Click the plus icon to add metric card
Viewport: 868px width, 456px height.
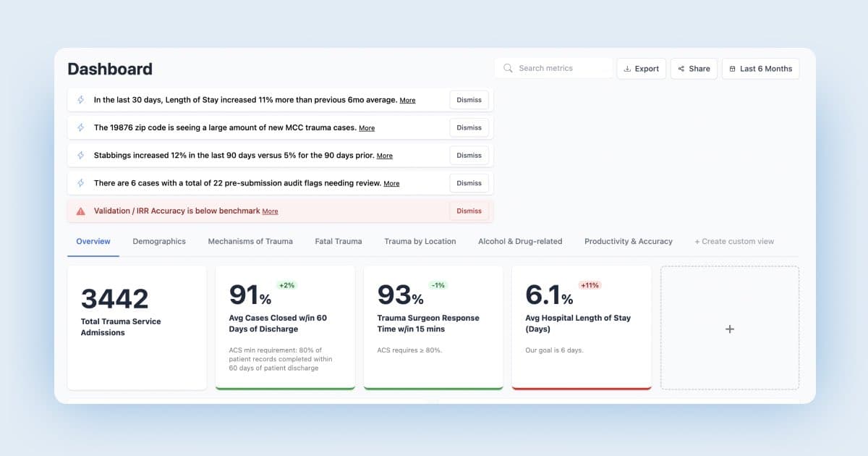pos(729,329)
